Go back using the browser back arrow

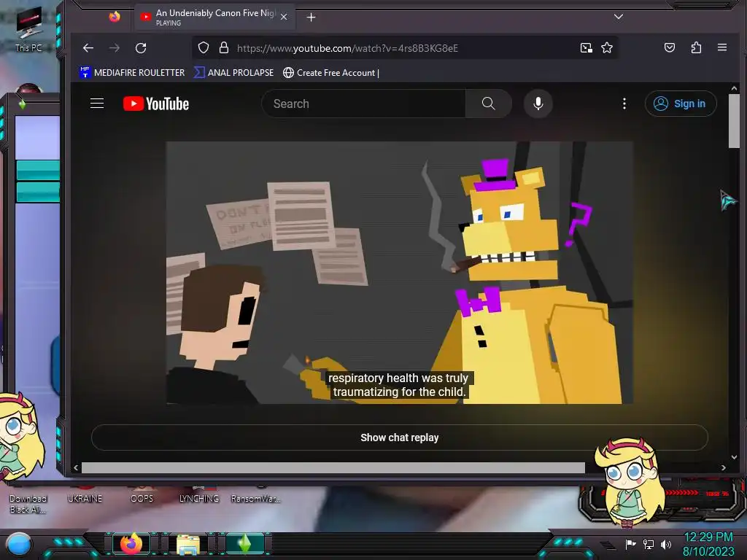point(88,48)
